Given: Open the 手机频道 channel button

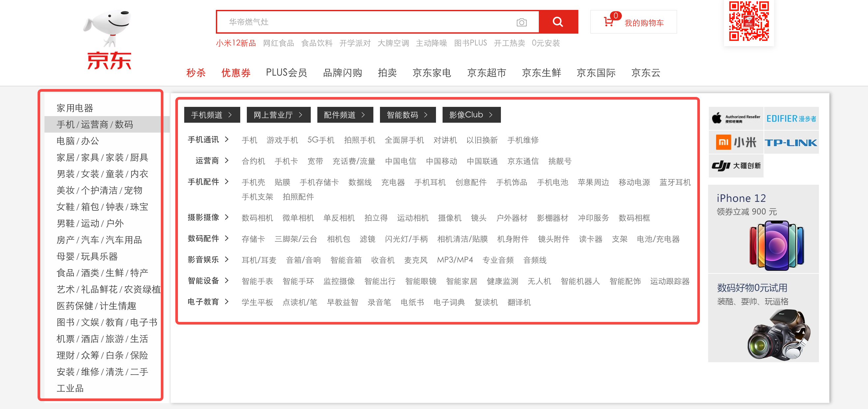Looking at the screenshot, I should pos(212,115).
